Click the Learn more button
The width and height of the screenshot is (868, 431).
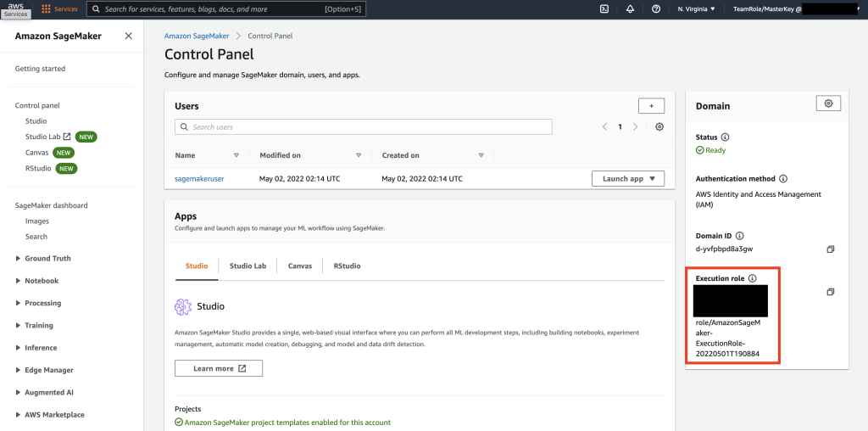219,368
